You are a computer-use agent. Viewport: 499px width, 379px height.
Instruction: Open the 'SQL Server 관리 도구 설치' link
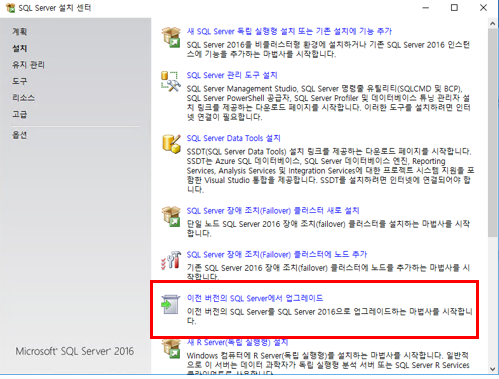coord(232,75)
